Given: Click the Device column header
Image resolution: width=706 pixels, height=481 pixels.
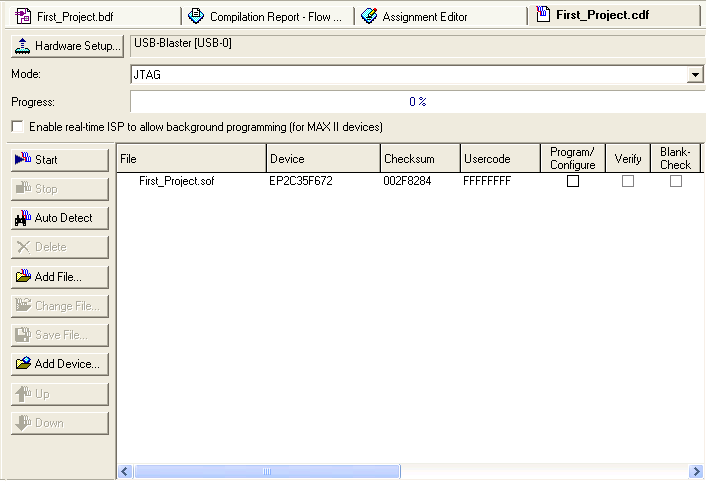Looking at the screenshot, I should [x=322, y=159].
